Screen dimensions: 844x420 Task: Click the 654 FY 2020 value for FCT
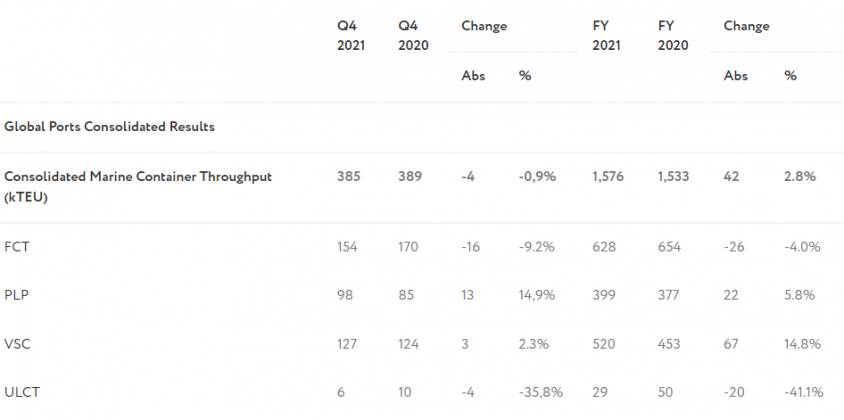(669, 246)
